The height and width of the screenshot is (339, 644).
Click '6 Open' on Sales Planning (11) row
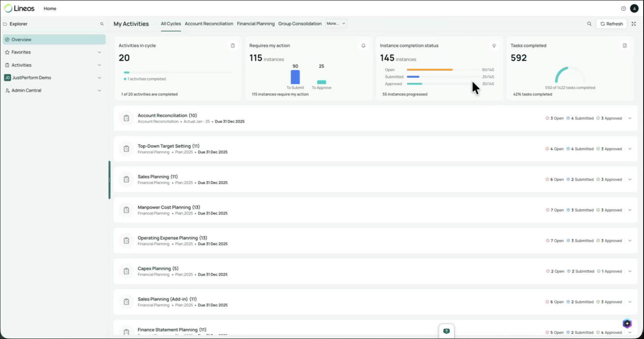[x=554, y=179]
